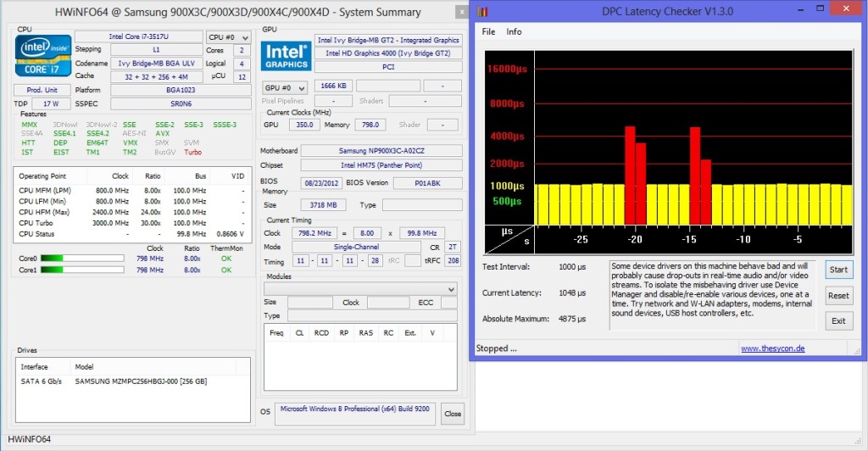Click the CPU Turbo operating point row
The image size is (868, 451).
(131, 223)
